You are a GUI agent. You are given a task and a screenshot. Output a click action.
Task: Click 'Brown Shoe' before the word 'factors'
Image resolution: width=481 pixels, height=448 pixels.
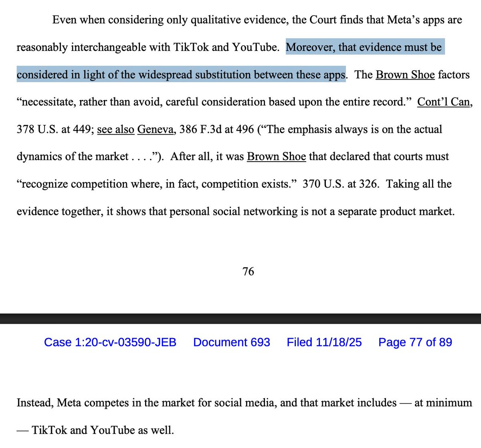(405, 75)
